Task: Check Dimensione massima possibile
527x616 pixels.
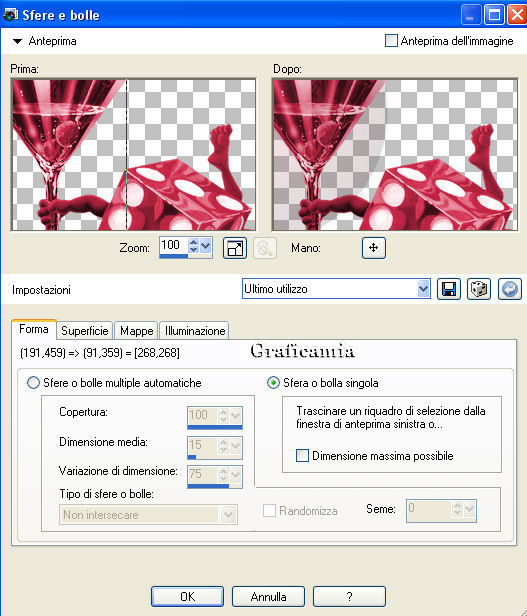Action: click(x=302, y=456)
